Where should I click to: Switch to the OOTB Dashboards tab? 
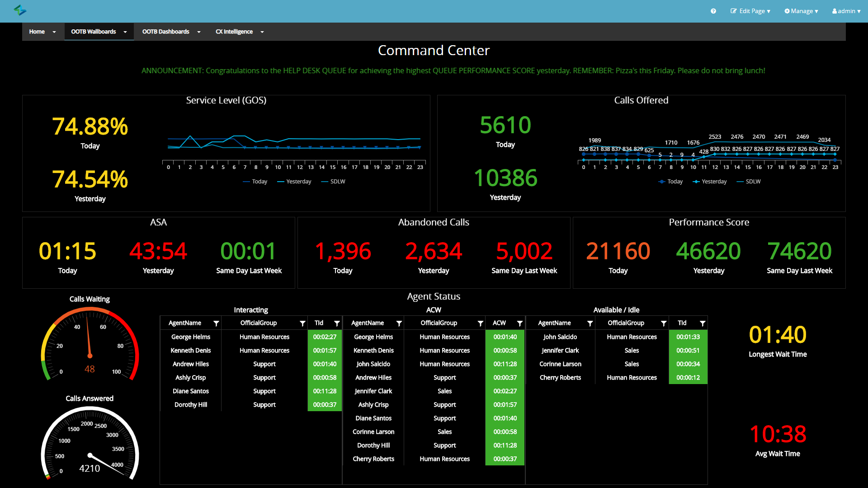(x=165, y=32)
